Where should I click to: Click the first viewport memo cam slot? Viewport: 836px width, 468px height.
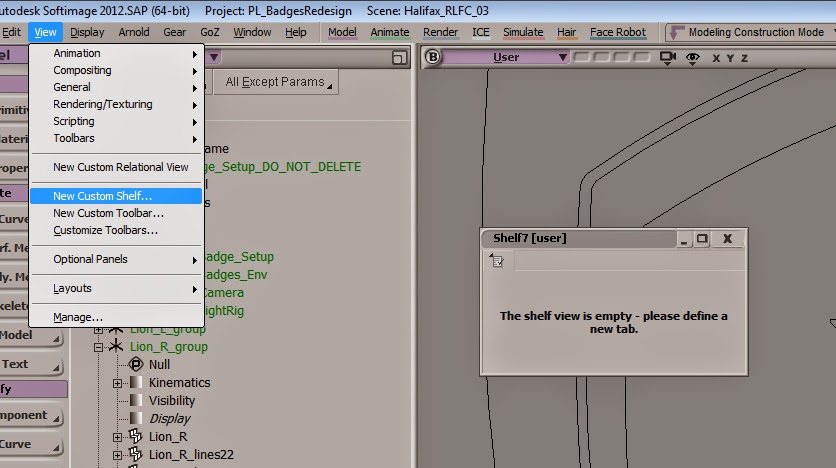582,57
